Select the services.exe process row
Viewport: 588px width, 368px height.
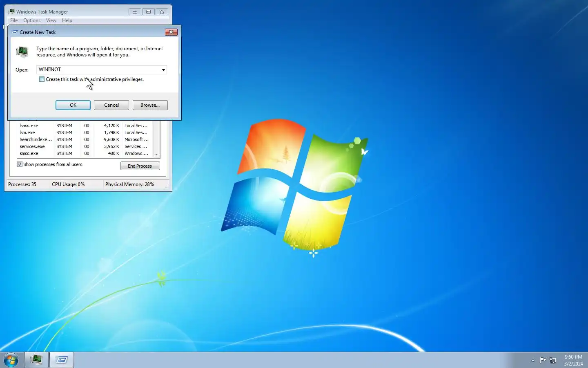pos(85,146)
